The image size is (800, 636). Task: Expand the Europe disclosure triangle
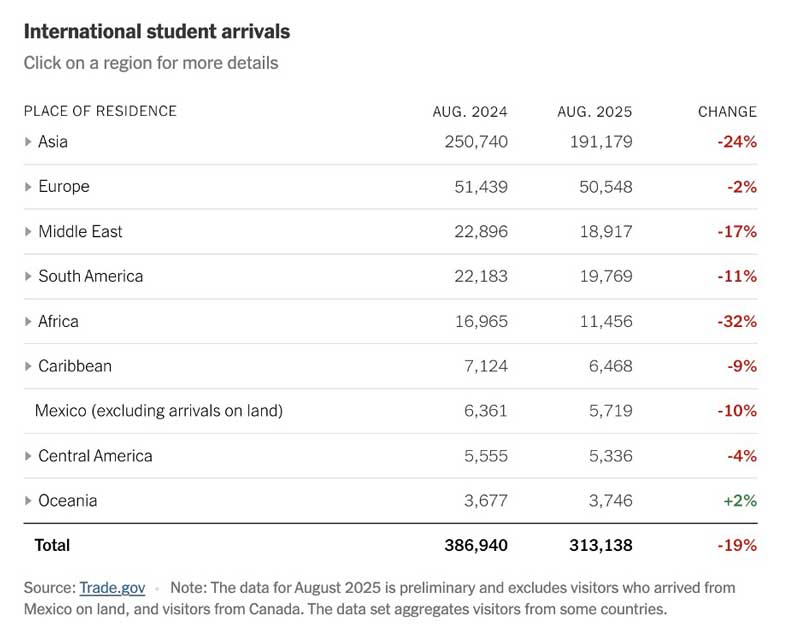(28, 187)
